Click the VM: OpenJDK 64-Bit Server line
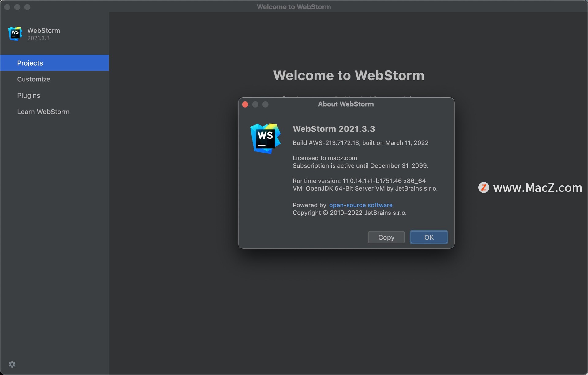Screen dimensions: 588x375 pos(365,188)
